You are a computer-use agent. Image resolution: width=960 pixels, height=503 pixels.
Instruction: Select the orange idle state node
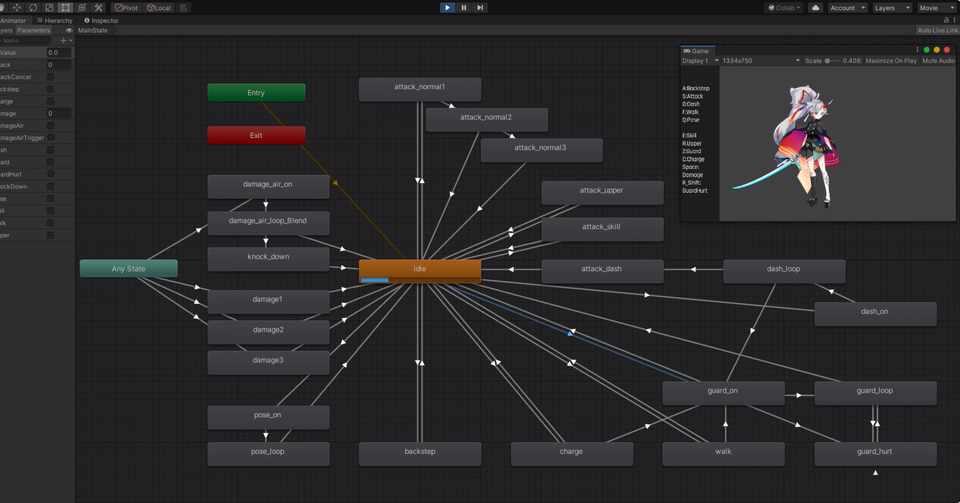420,271
